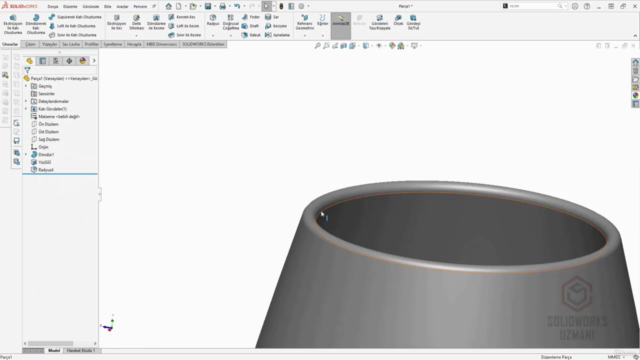
Task: Open the Pencere menu
Action: 140,7
